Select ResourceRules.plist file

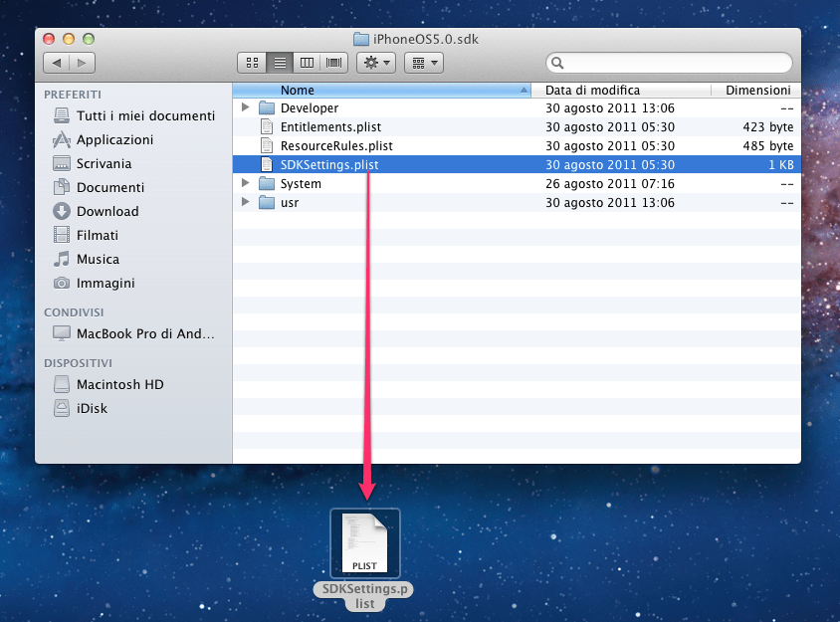(x=517, y=145)
